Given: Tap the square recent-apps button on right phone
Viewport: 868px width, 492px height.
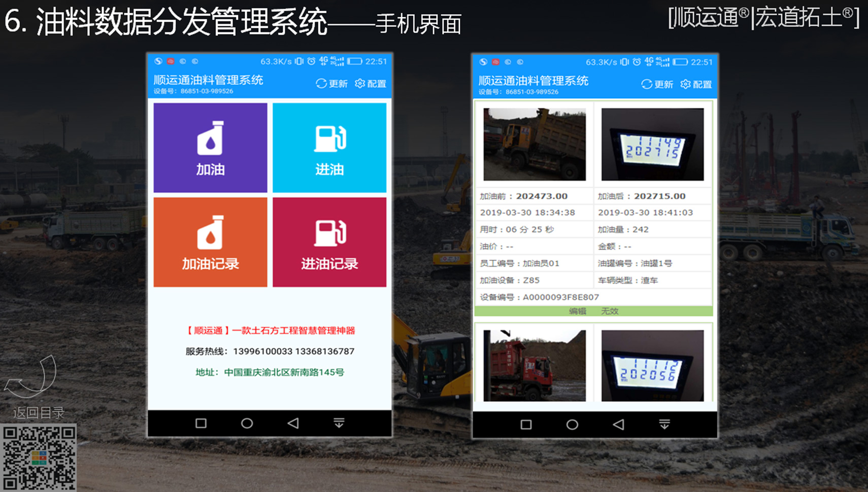Looking at the screenshot, I should tap(526, 425).
